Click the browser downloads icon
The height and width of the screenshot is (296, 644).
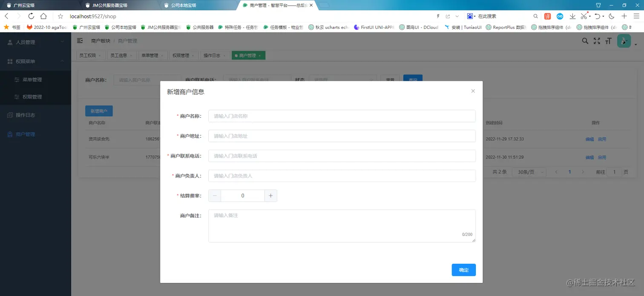[572, 16]
